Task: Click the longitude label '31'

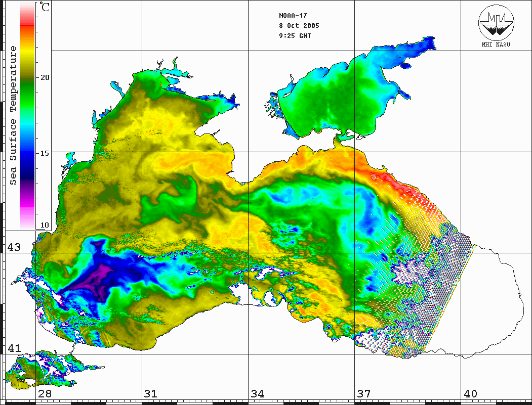Action: [x=151, y=394]
